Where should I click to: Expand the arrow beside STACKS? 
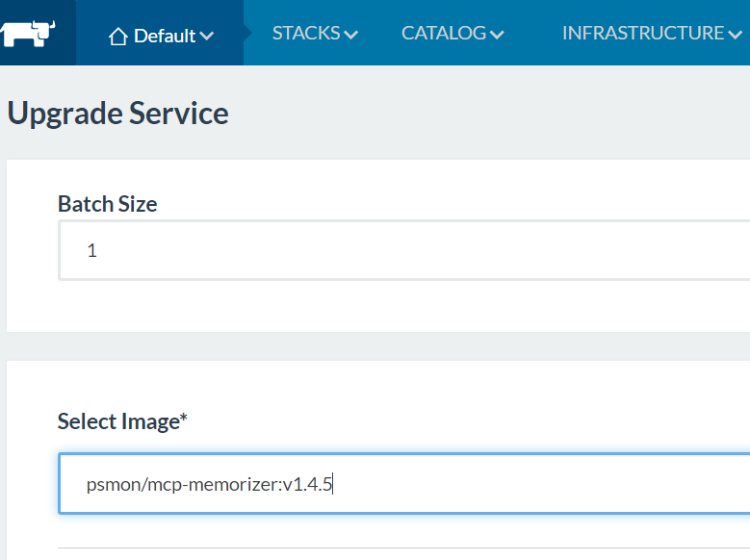tap(350, 35)
